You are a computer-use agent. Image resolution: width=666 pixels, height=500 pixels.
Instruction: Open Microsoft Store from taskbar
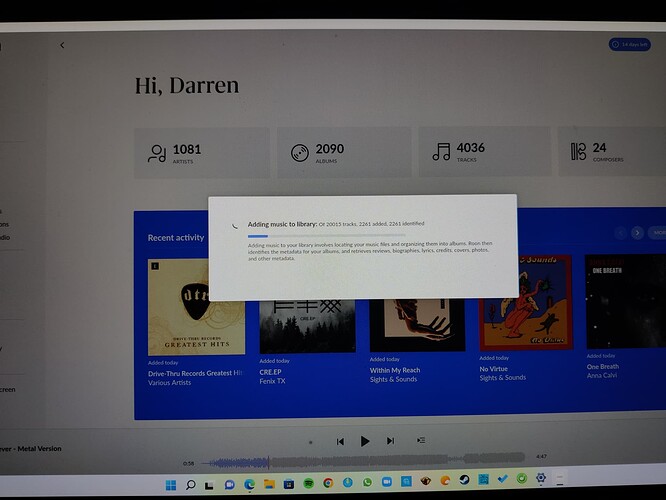(289, 484)
